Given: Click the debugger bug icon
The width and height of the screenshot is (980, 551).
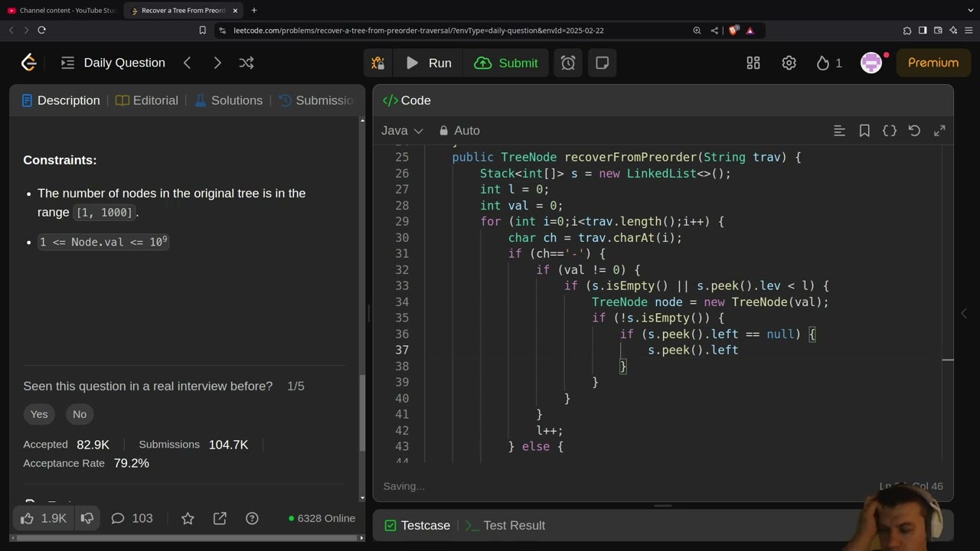Looking at the screenshot, I should coord(378,63).
